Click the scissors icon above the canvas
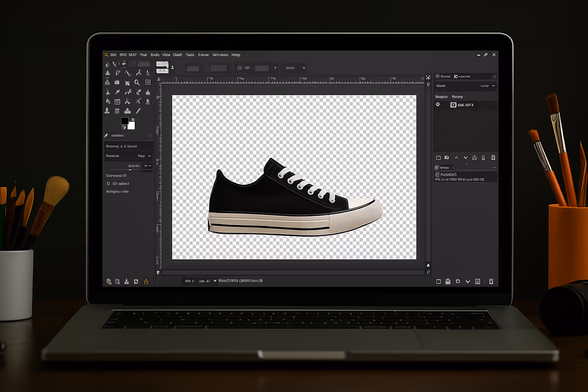Image resolution: width=588 pixels, height=392 pixels. tap(428, 77)
